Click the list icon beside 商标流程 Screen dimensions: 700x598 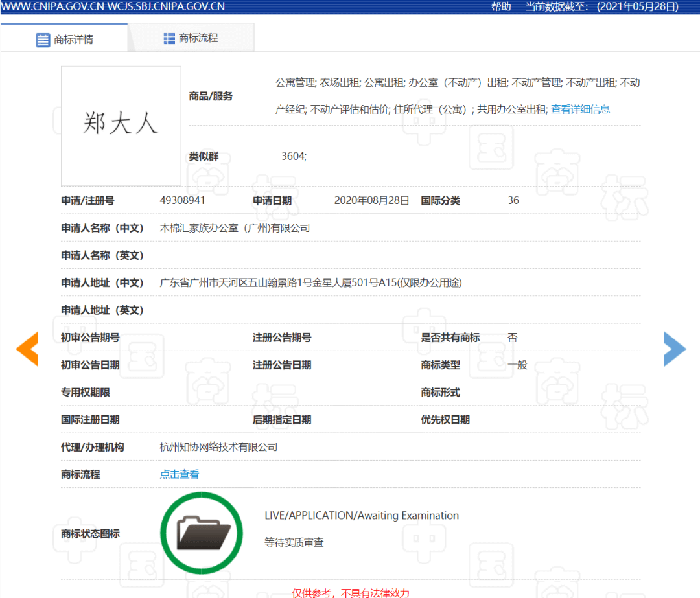[x=169, y=38]
